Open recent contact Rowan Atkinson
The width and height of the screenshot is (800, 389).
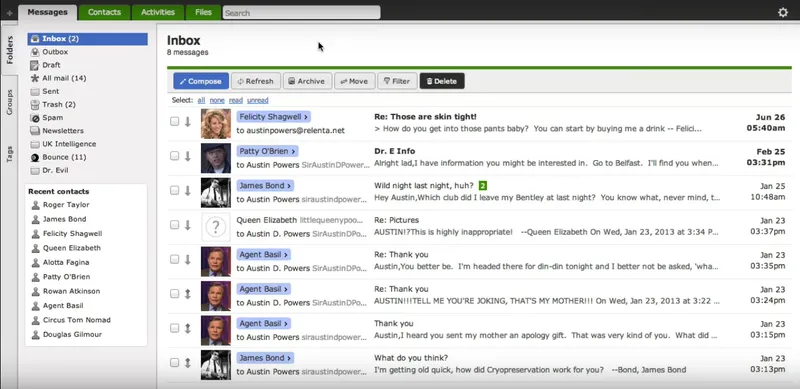(71, 291)
